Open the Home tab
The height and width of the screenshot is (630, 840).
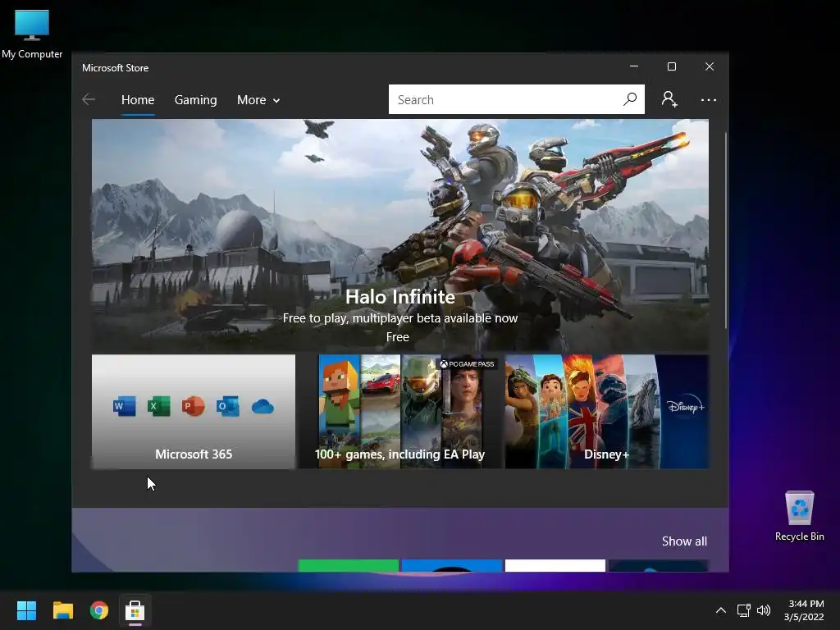(x=138, y=99)
